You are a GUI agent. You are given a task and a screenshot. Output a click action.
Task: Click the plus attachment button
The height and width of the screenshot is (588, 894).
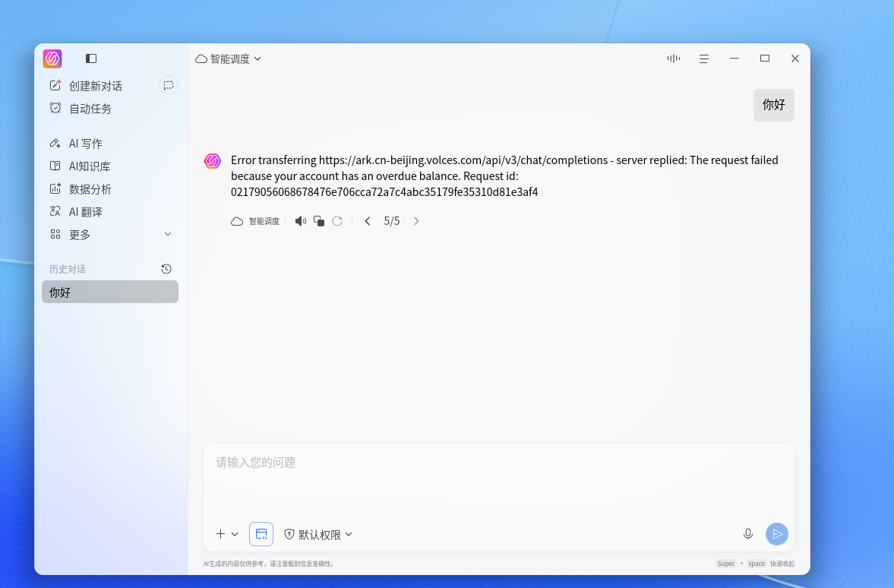(x=220, y=534)
